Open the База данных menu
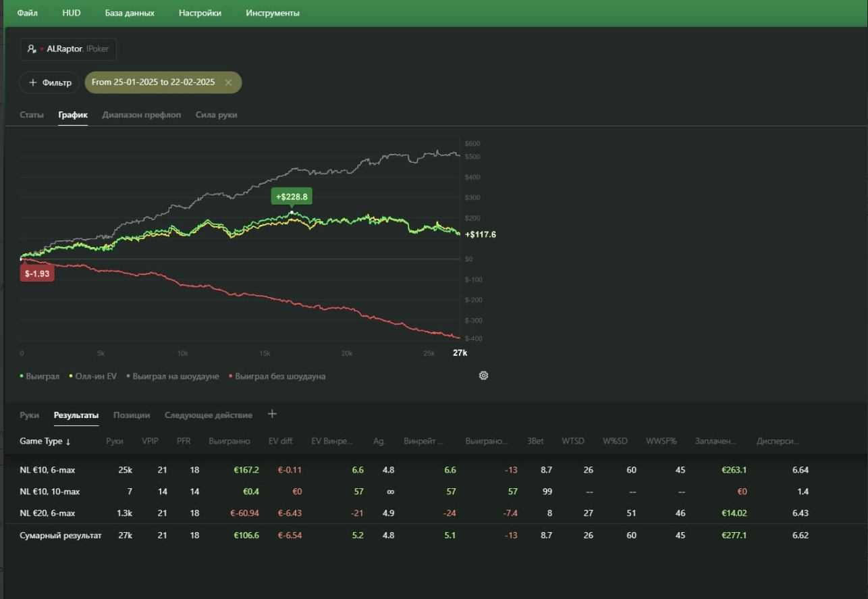868x599 pixels. 130,13
